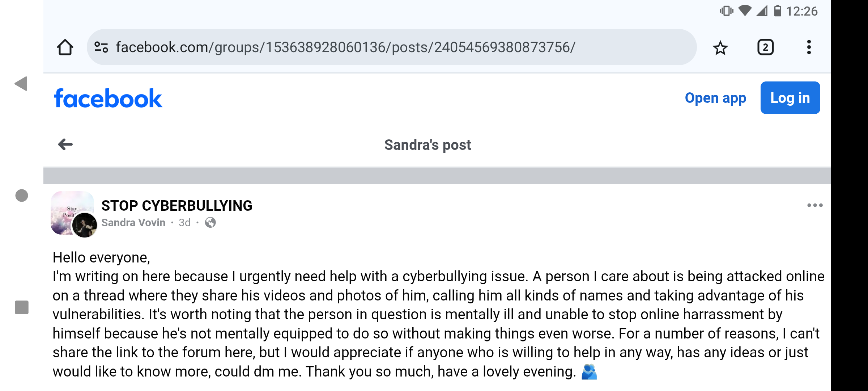The width and height of the screenshot is (868, 391).
Task: View Sandra Vovin's profile
Action: 133,223
